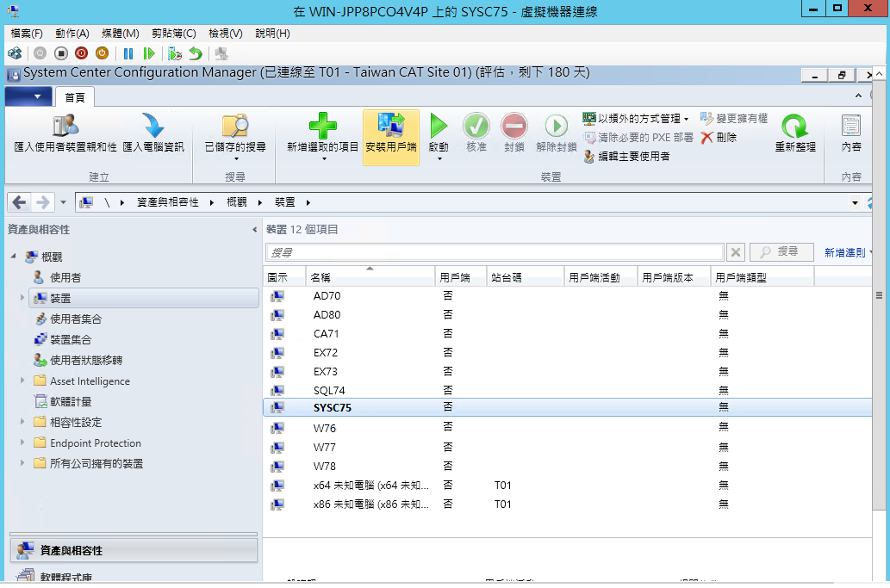Image resolution: width=890 pixels, height=588 pixels.
Task: Click the Turn Off VM stop icon
Action: point(60,53)
